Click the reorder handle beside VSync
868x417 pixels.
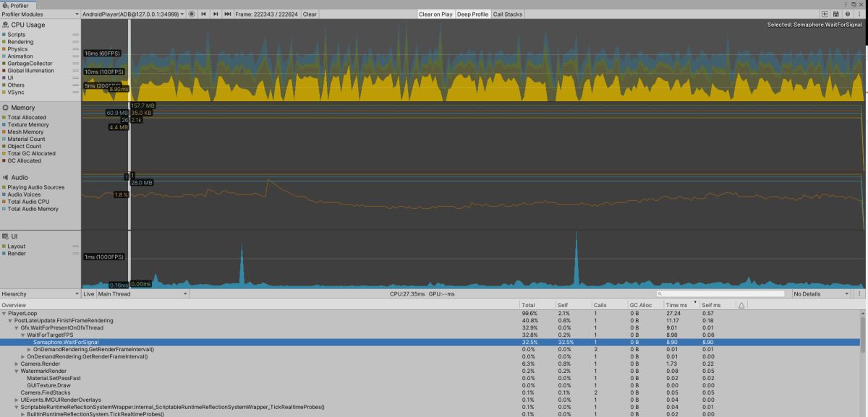pyautogui.click(x=75, y=93)
